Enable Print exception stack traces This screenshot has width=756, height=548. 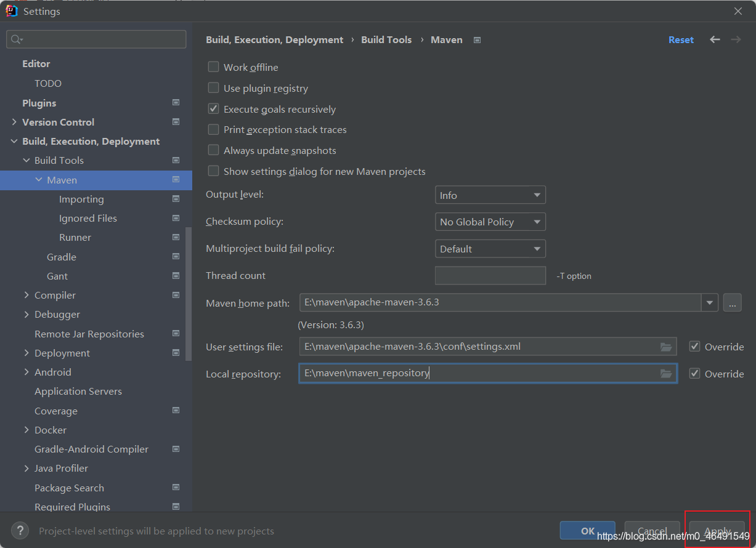pyautogui.click(x=213, y=129)
